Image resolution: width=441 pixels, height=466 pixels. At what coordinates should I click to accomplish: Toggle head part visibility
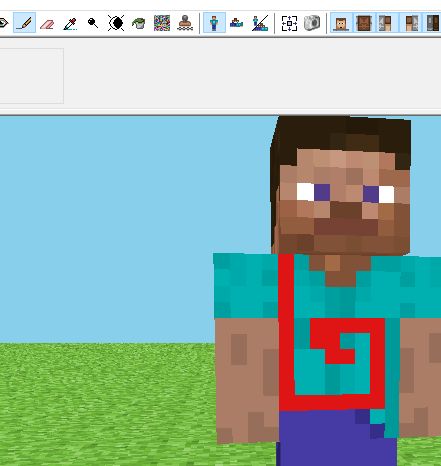click(341, 23)
